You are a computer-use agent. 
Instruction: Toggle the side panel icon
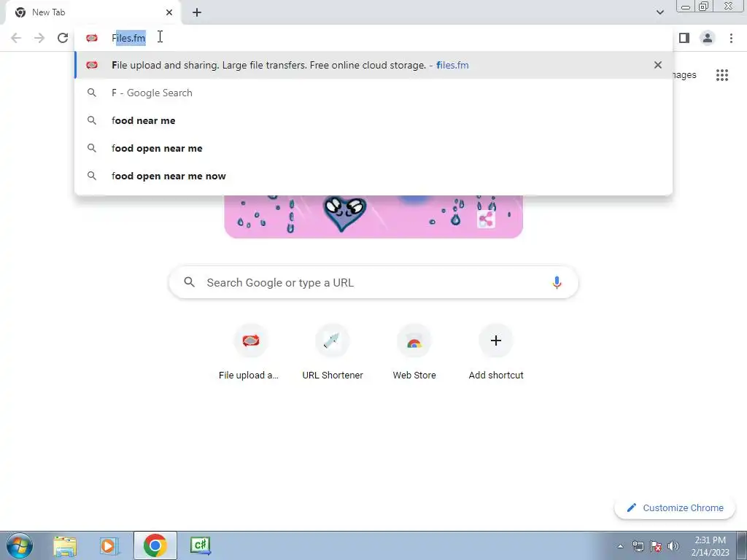pos(684,38)
